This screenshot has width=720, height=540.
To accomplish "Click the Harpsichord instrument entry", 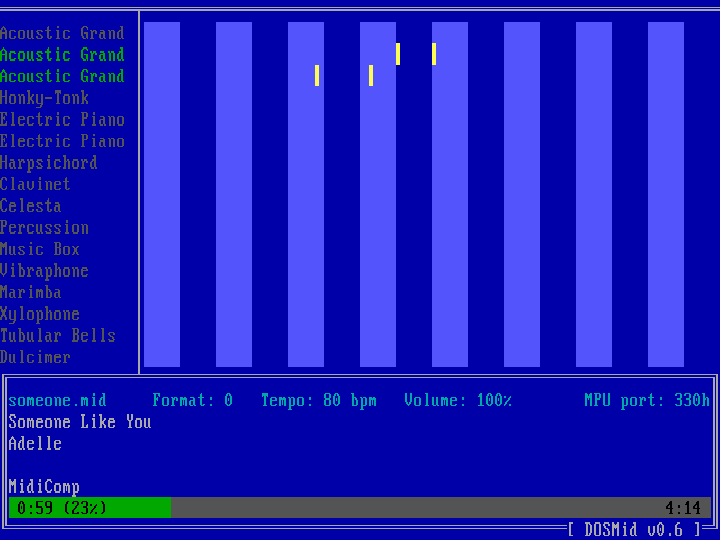I will coord(49,163).
